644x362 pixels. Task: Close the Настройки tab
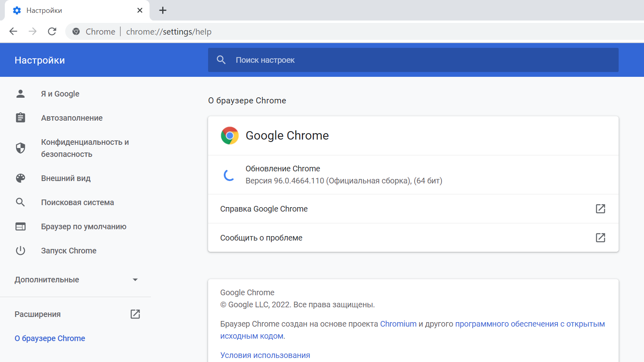click(140, 10)
